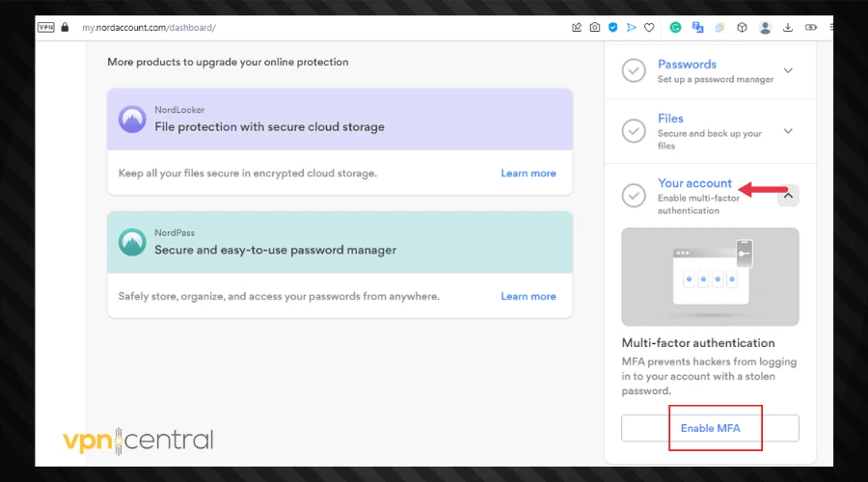Click the blue paper-plane send icon

[631, 27]
